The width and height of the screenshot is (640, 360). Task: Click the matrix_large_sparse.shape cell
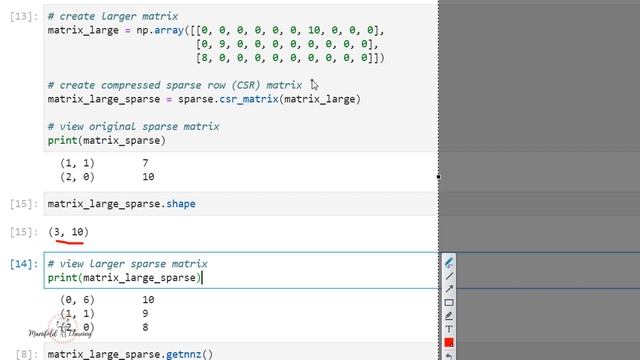point(240,204)
